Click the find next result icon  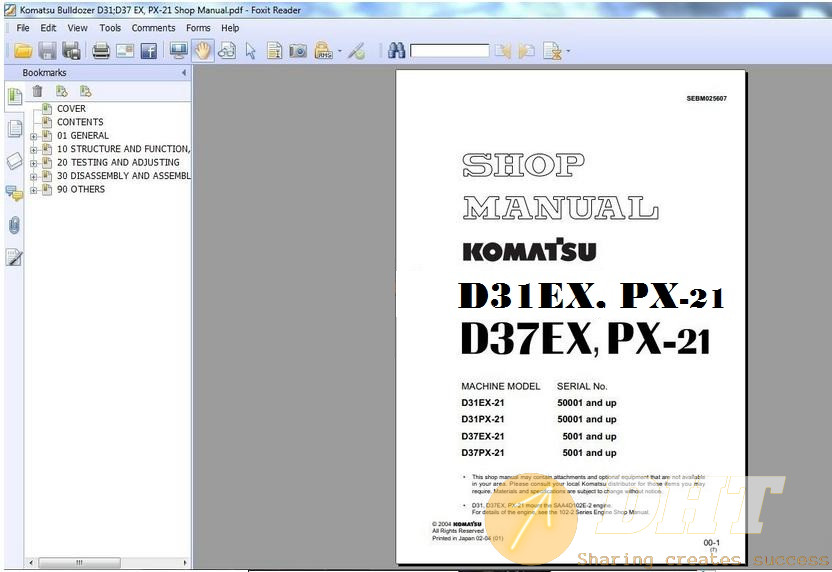[526, 51]
